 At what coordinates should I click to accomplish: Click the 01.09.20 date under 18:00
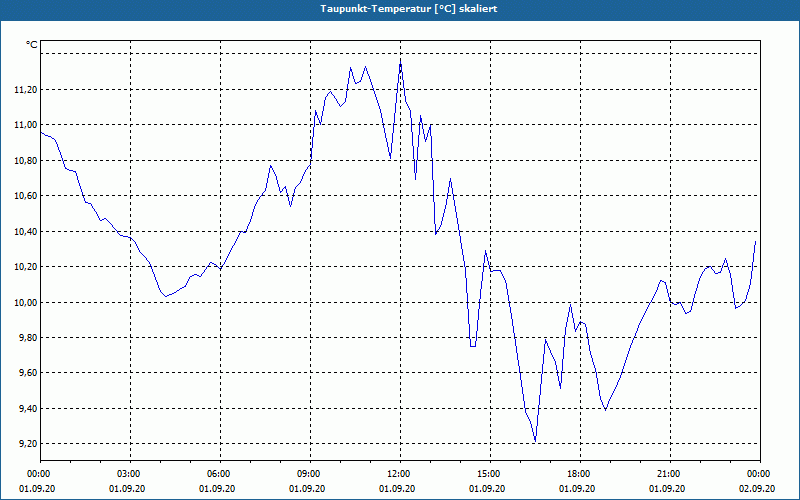click(577, 489)
